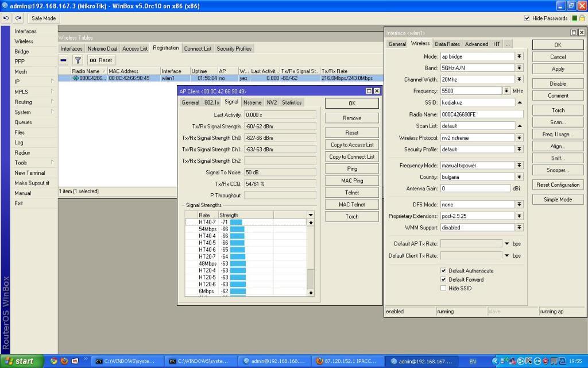Viewport: 588px width, 368px height.
Task: Launch Firefox from the quick launch bar
Action: click(64, 361)
